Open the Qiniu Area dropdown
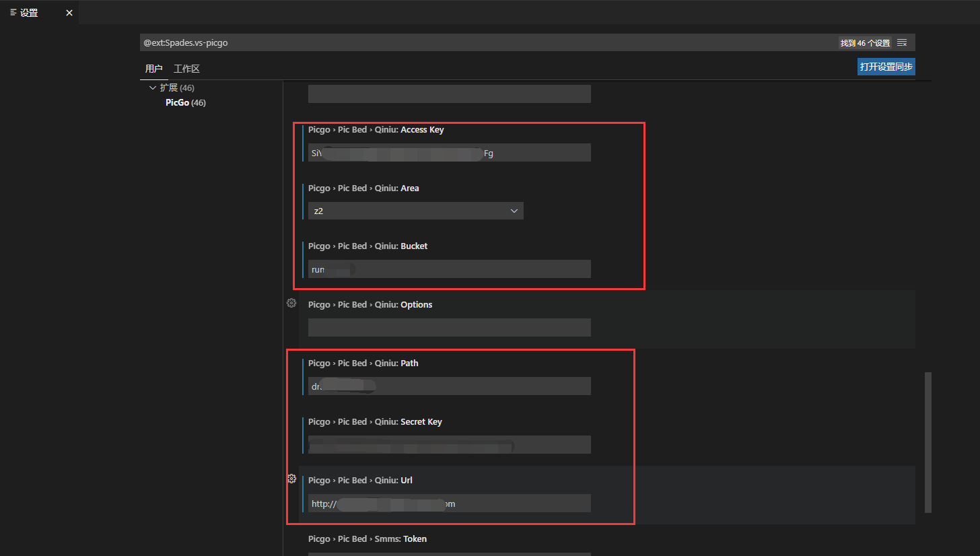This screenshot has width=980, height=556. pos(415,211)
